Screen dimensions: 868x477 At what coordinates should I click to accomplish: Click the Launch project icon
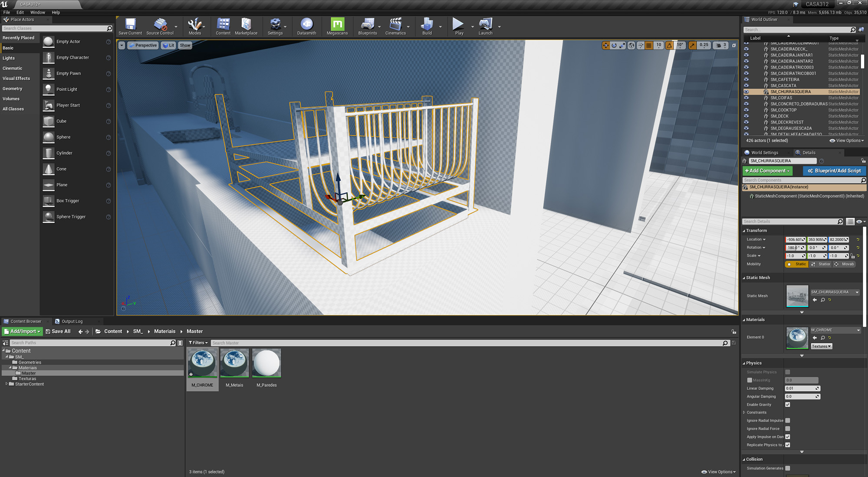point(485,26)
